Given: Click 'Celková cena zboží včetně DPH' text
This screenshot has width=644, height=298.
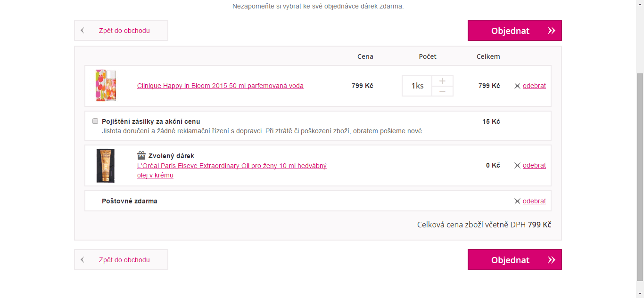Looking at the screenshot, I should 471,225.
